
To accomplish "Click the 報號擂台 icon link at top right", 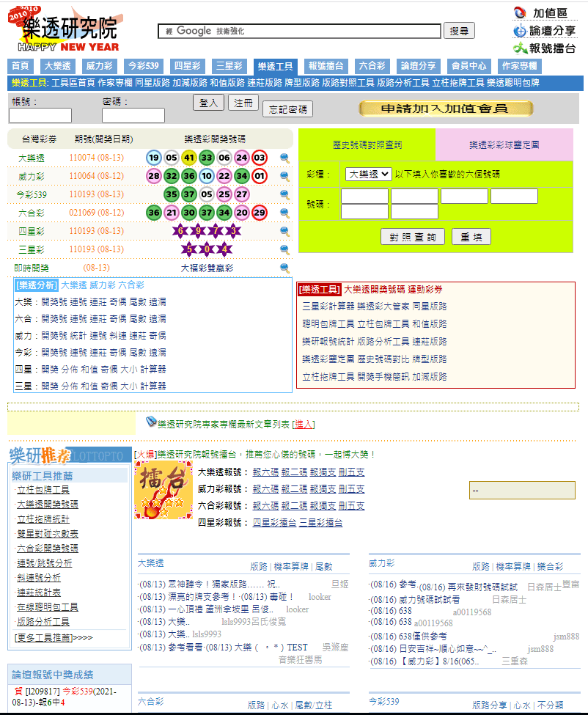I will pyautogui.click(x=544, y=48).
